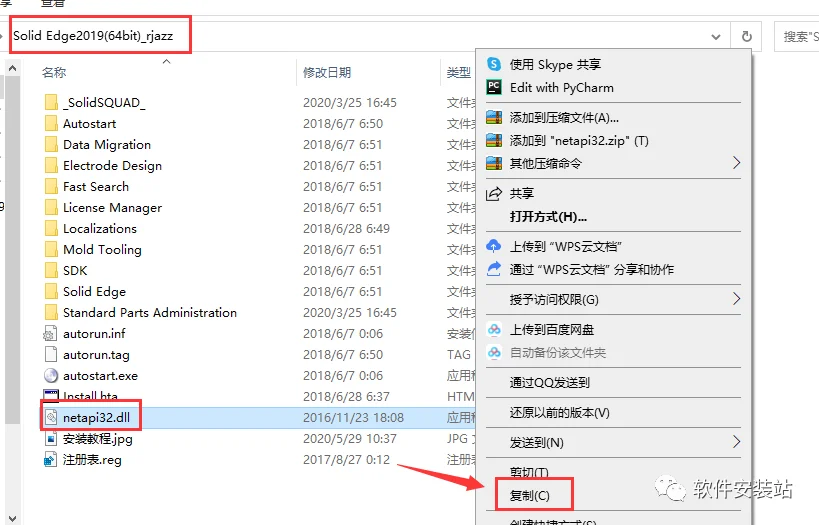The width and height of the screenshot is (819, 525).
Task: Expand the 其他压缩命令 submenu arrow
Action: [736, 163]
